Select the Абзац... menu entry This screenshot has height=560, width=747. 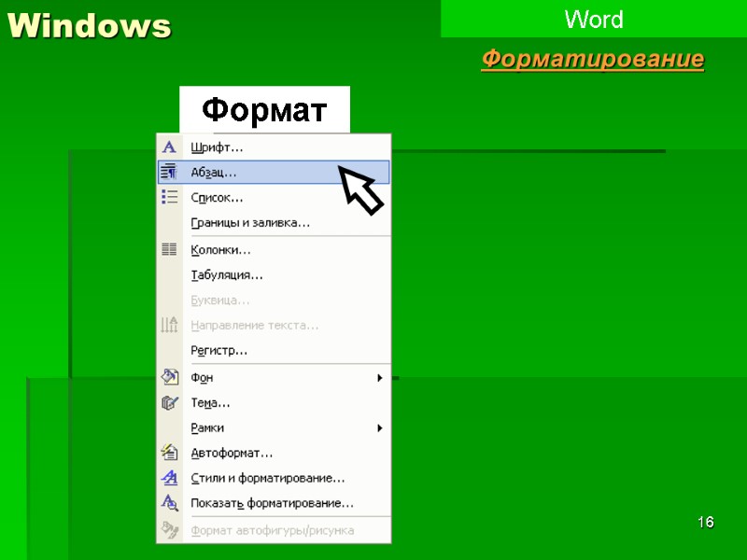(x=274, y=173)
